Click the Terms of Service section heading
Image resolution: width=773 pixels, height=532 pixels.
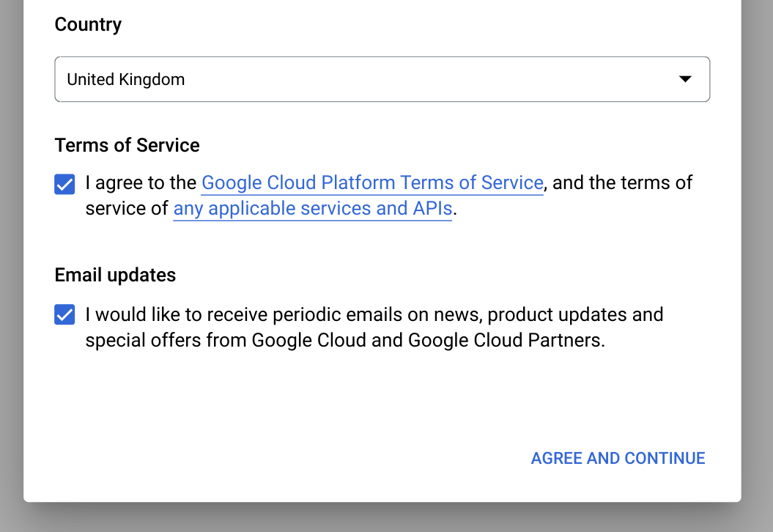[127, 145]
